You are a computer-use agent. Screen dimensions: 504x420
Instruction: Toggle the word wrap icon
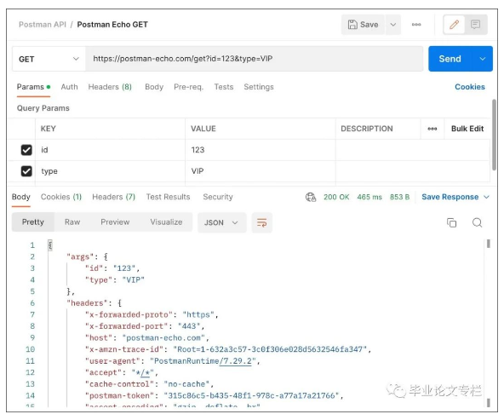tap(261, 222)
